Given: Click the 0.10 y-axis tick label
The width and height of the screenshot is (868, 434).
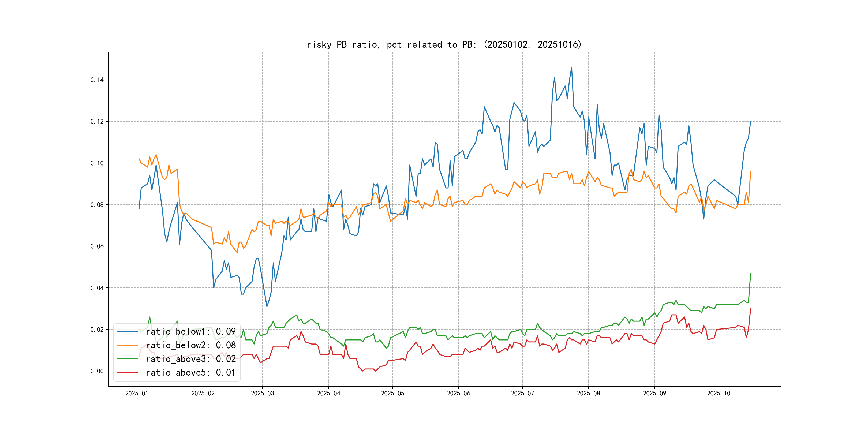Looking at the screenshot, I should tap(97, 163).
